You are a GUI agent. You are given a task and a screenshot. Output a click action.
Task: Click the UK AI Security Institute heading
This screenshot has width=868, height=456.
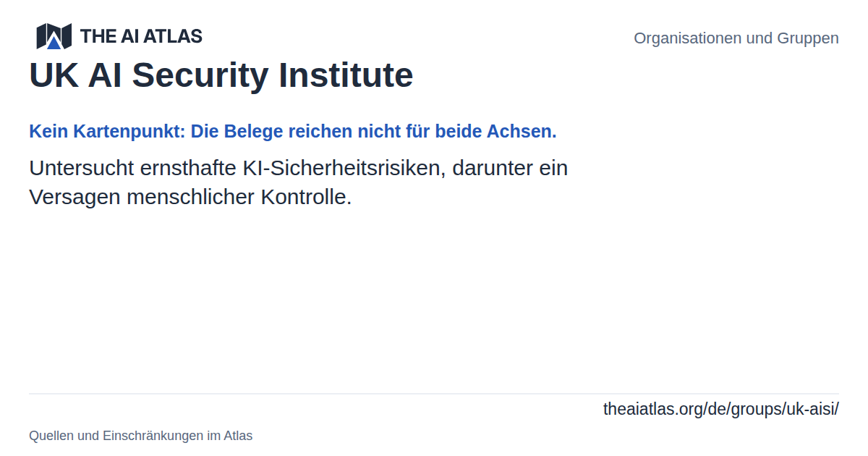click(221, 75)
